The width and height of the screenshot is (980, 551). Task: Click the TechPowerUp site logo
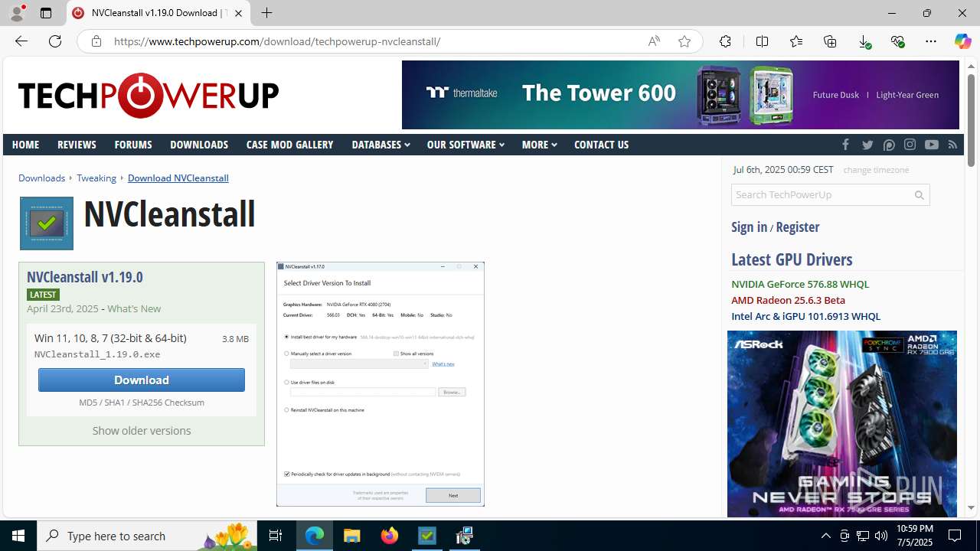click(149, 96)
